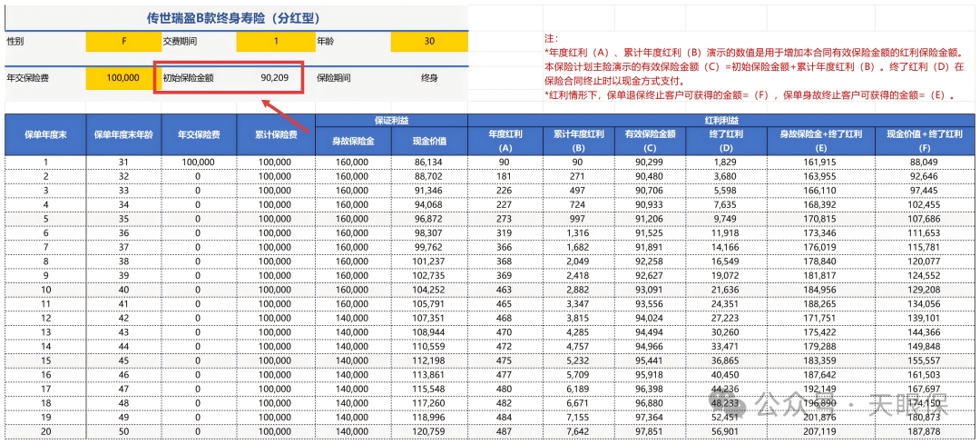
Task: Select the yellow 性别 cell showing F
Action: 122,42
